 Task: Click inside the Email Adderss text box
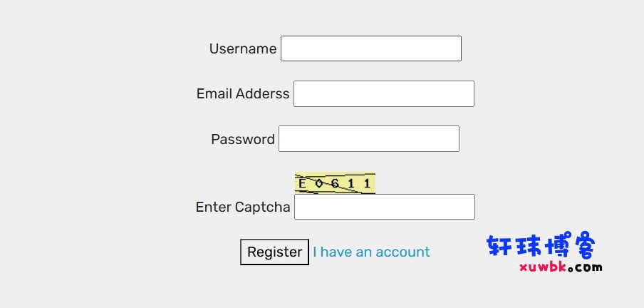(x=383, y=94)
